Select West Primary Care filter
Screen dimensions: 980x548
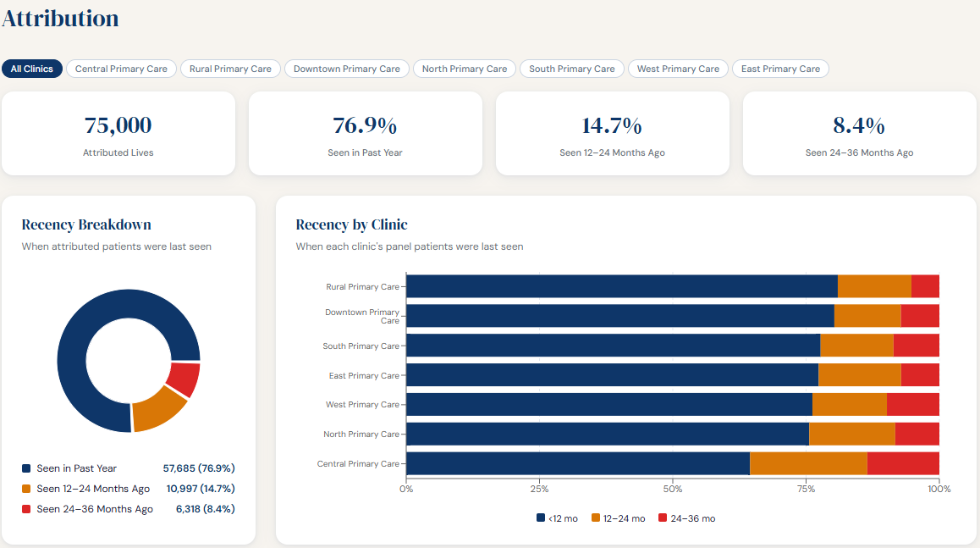pyautogui.click(x=678, y=69)
